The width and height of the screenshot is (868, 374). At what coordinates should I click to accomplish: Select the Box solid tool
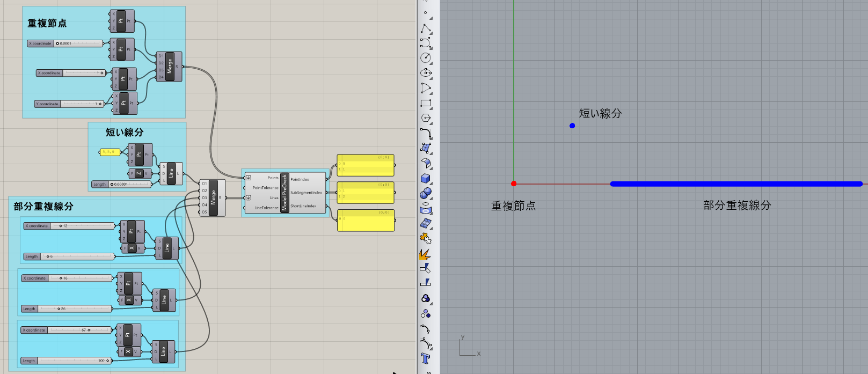426,178
